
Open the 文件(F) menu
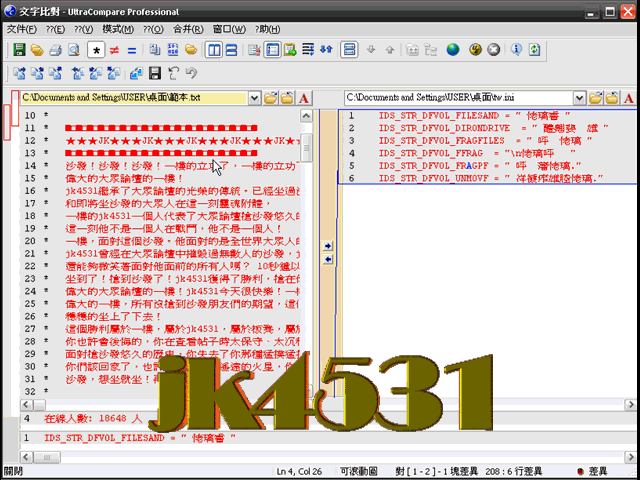[22, 29]
